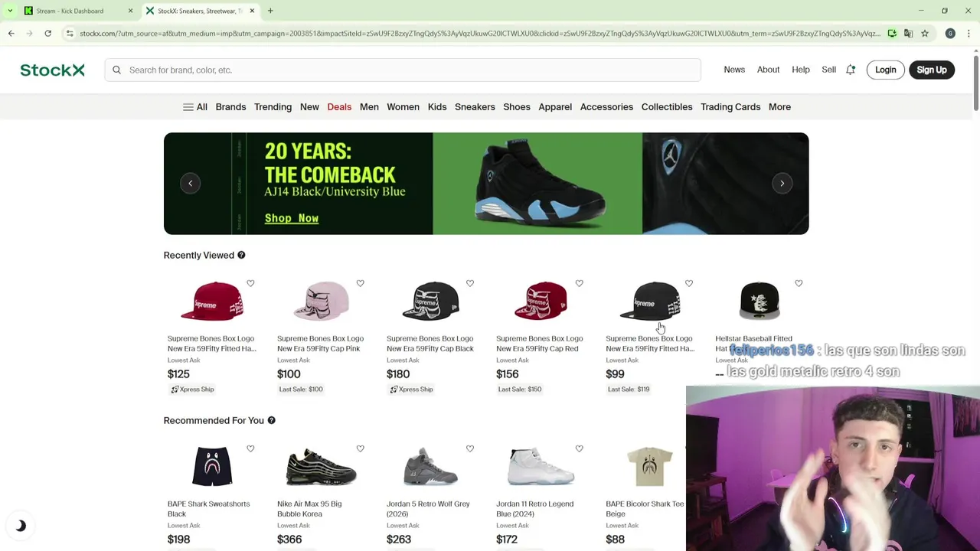Favorite the Supreme 59Fifty Cap Pink
This screenshot has height=551, width=980.
pyautogui.click(x=360, y=283)
